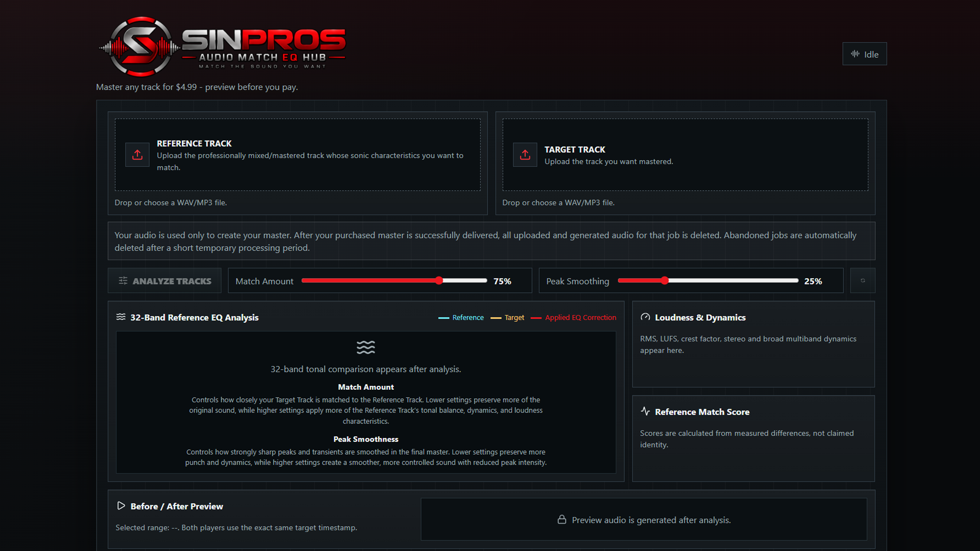Click the Target legend entry
980x551 pixels.
507,318
